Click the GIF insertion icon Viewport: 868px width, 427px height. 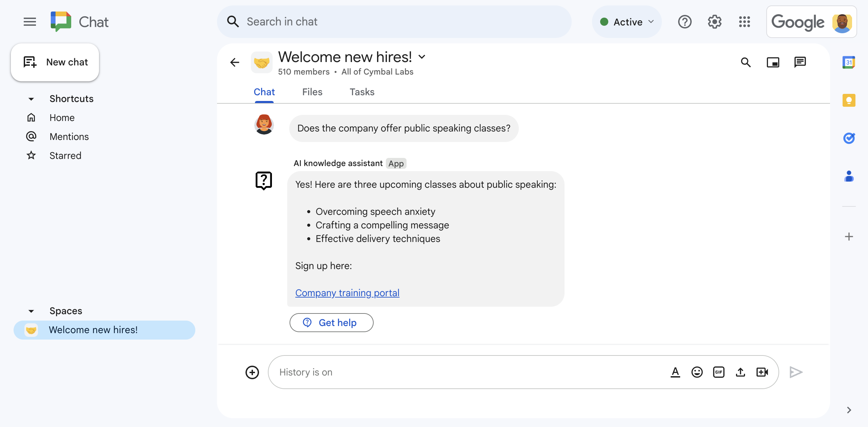click(718, 372)
